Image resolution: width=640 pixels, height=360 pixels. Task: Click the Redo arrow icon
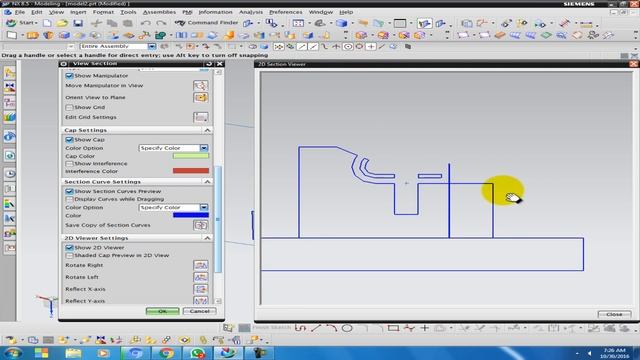pyautogui.click(x=161, y=23)
